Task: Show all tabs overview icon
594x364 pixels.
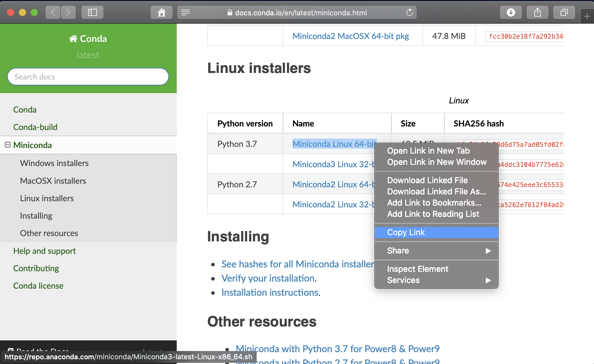Action: tap(564, 12)
